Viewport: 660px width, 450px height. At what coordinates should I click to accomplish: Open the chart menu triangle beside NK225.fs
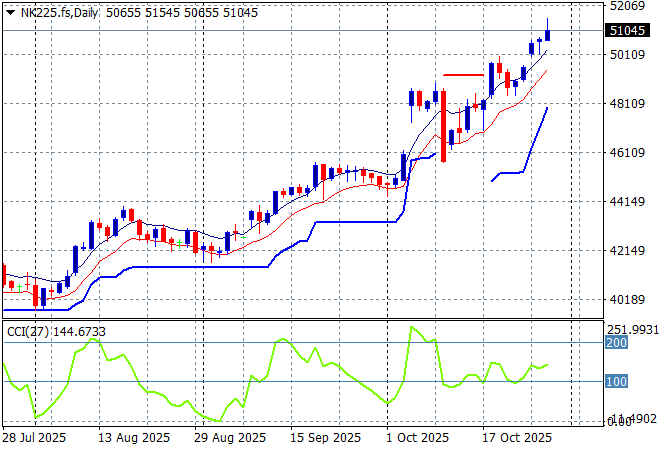(x=10, y=12)
